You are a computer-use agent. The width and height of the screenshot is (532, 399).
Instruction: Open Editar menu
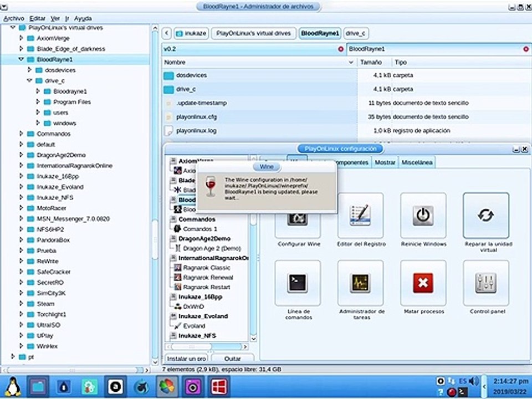(37, 18)
